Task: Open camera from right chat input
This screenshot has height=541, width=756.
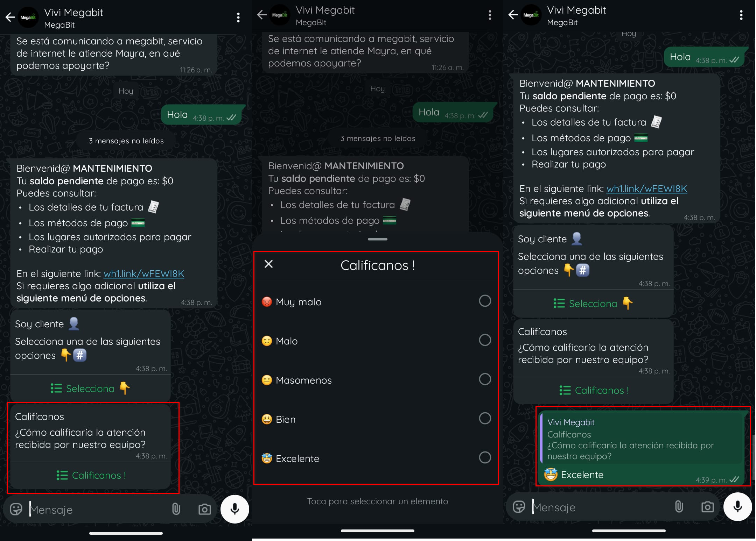Action: pos(708,507)
